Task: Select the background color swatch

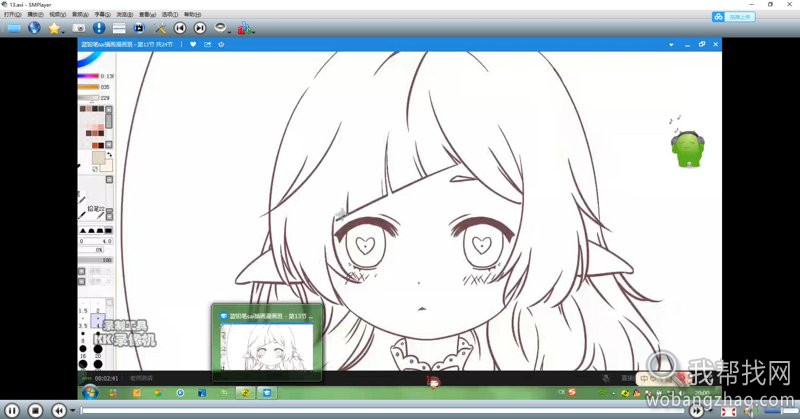Action: (107, 166)
